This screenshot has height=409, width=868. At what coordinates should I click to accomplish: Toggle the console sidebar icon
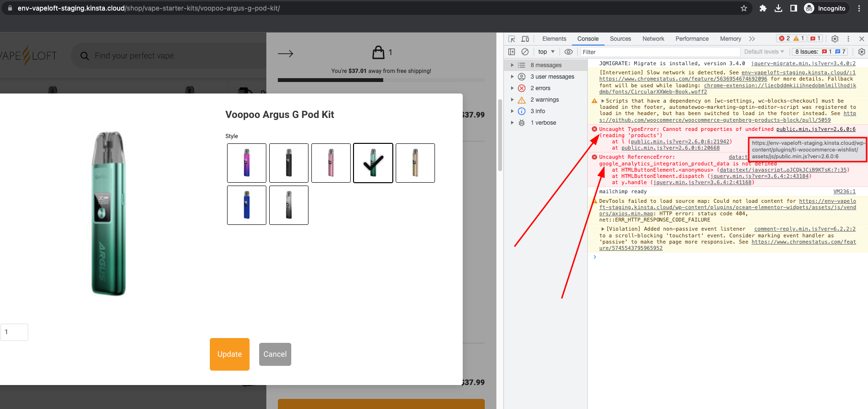pyautogui.click(x=512, y=52)
